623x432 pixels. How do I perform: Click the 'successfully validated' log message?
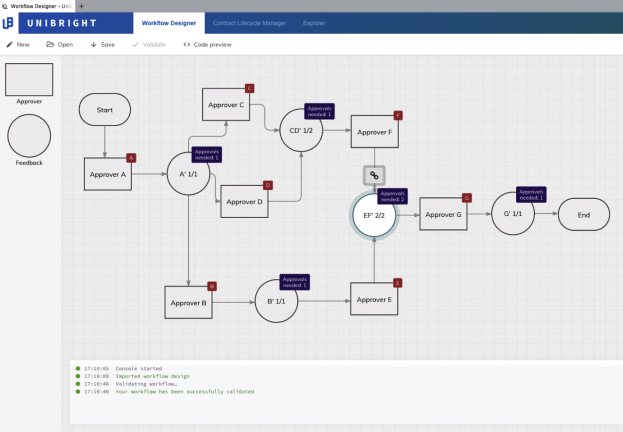185,391
